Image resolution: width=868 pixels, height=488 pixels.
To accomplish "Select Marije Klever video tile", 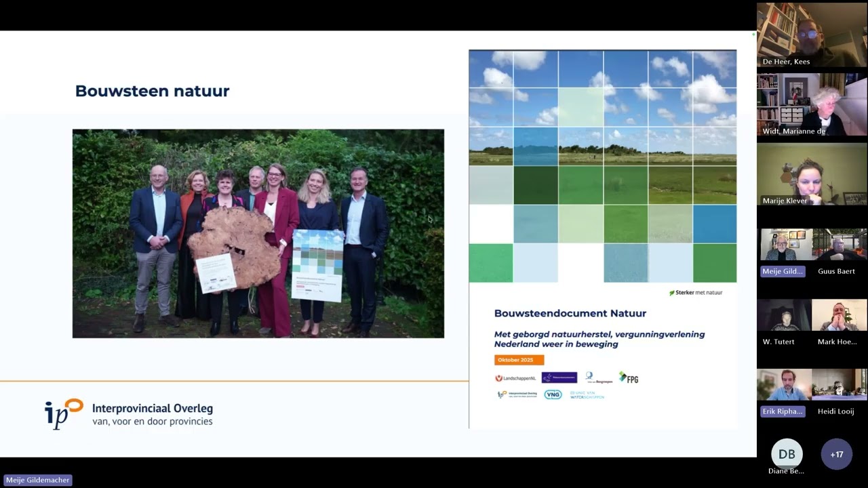I will 812,175.
